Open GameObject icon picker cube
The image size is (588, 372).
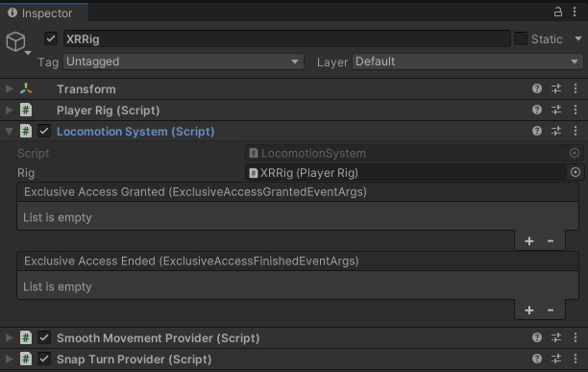(15, 41)
